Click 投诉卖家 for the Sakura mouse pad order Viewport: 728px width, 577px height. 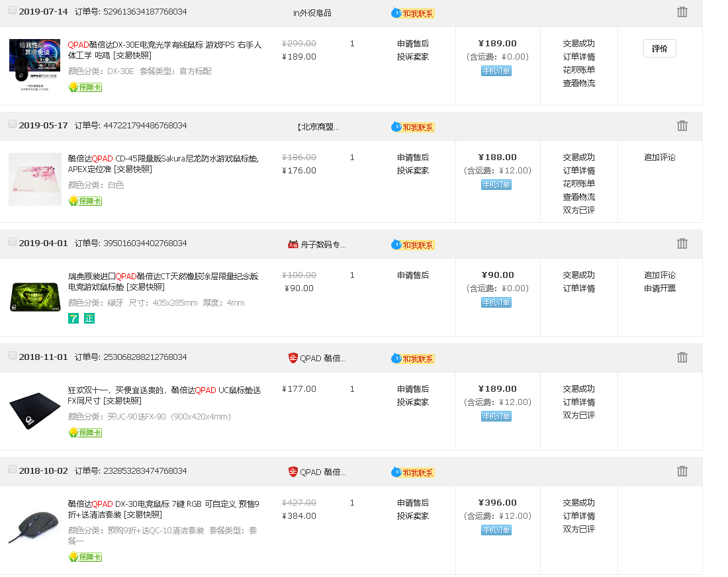[x=413, y=171]
